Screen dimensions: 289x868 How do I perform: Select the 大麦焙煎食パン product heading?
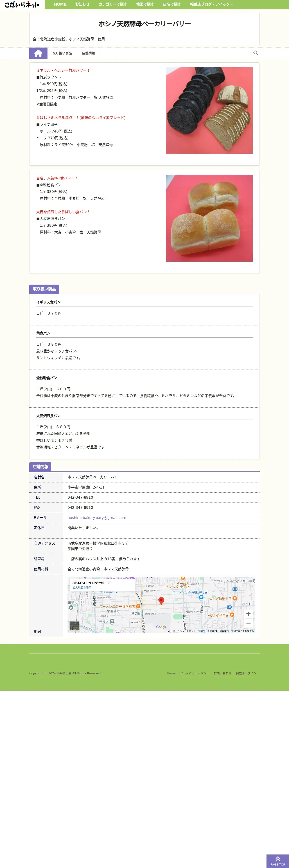(x=48, y=416)
